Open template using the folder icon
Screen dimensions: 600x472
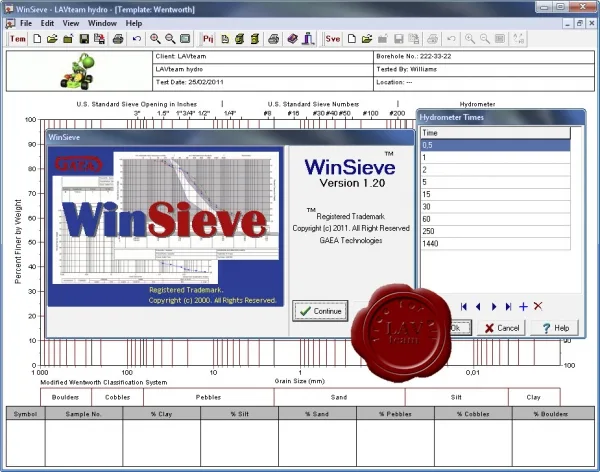tap(52, 39)
